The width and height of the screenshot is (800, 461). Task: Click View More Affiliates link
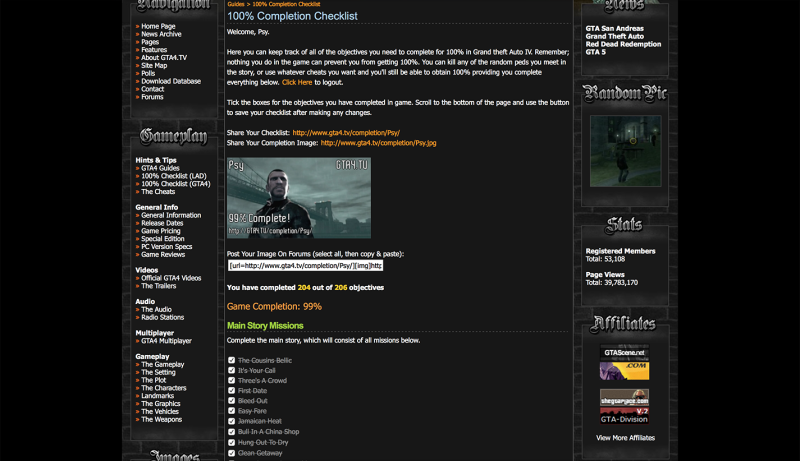625,438
